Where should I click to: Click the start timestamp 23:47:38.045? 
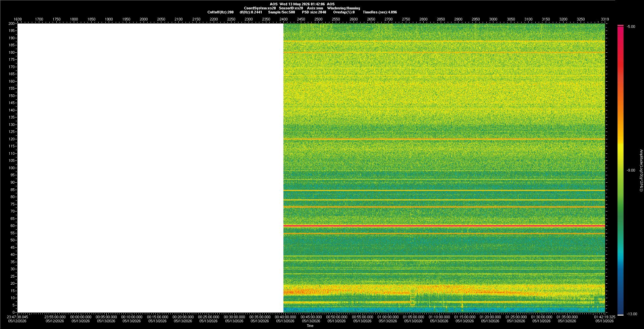[18, 317]
